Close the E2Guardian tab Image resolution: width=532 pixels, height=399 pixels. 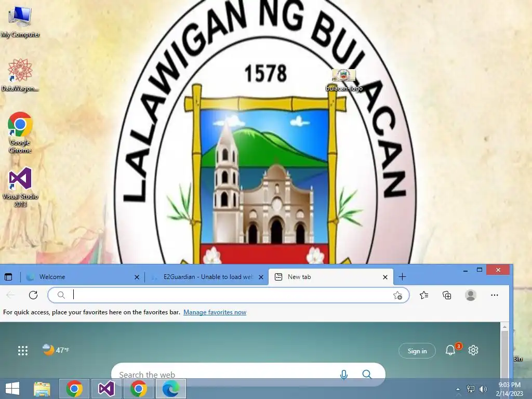tap(261, 277)
